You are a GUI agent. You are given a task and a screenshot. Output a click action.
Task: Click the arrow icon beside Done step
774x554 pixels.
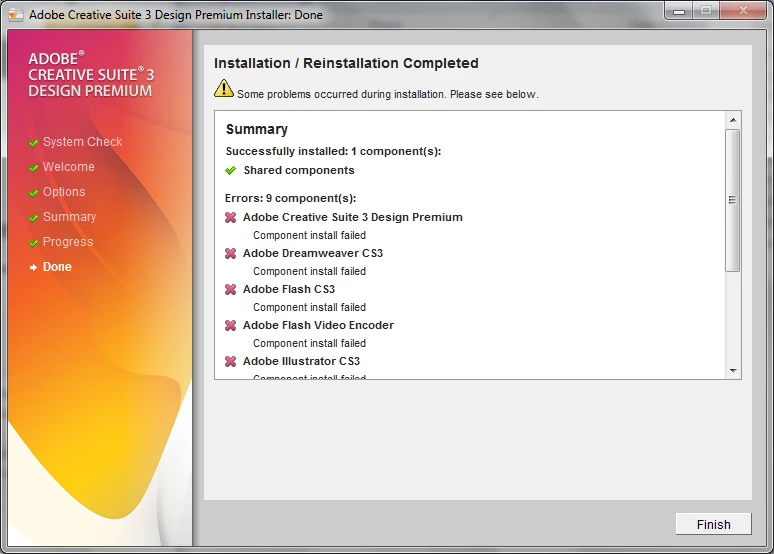33,267
